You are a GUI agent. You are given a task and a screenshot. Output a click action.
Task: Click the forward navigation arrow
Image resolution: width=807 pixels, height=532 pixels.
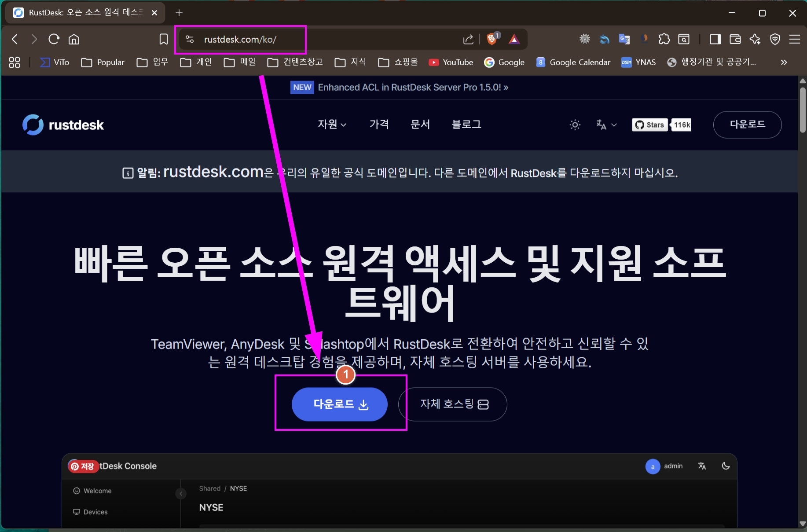(34, 39)
